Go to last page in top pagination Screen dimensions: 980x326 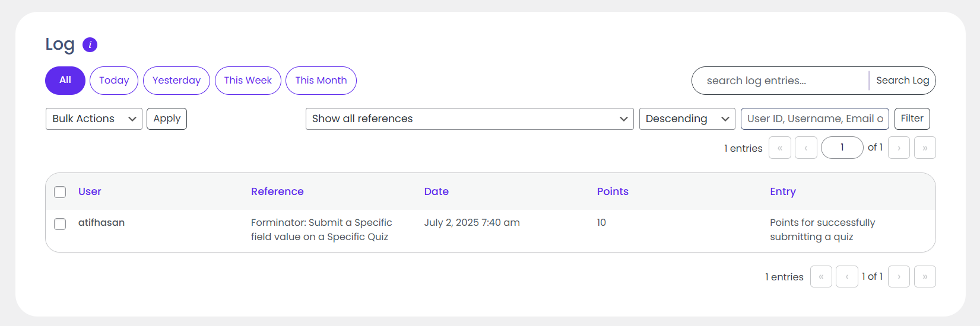[925, 148]
